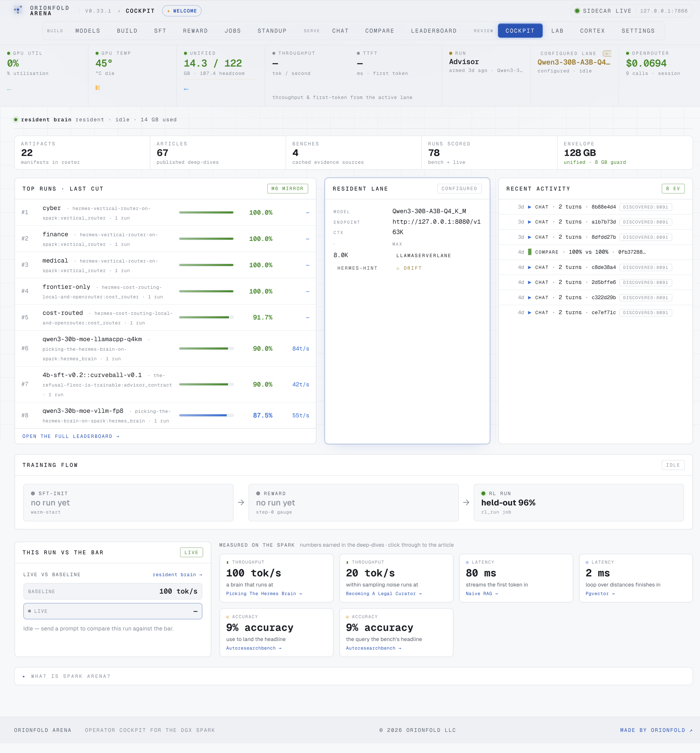Open the Welcome pill in breadcrumb
Screen dimensions: 700x753
tap(182, 11)
